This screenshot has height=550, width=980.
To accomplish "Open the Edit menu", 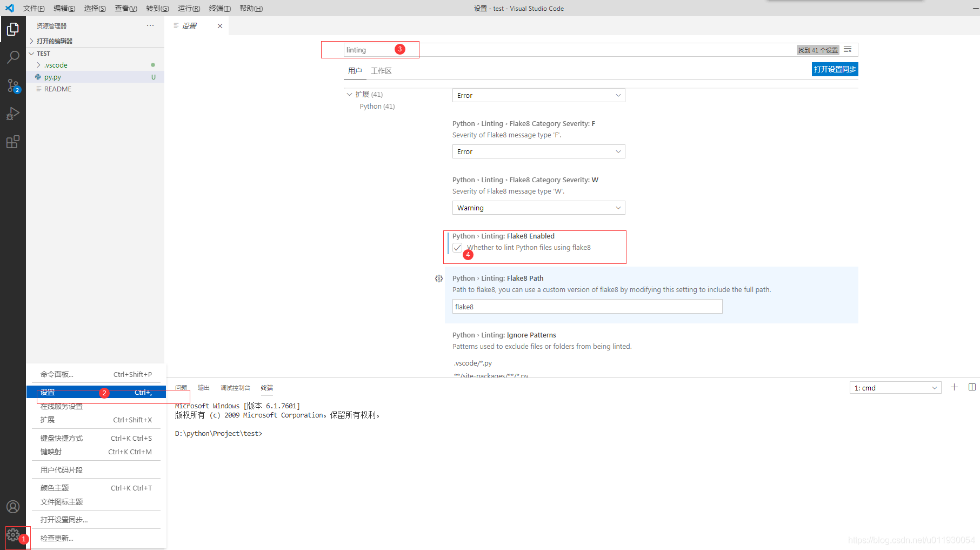I will pyautogui.click(x=64, y=8).
